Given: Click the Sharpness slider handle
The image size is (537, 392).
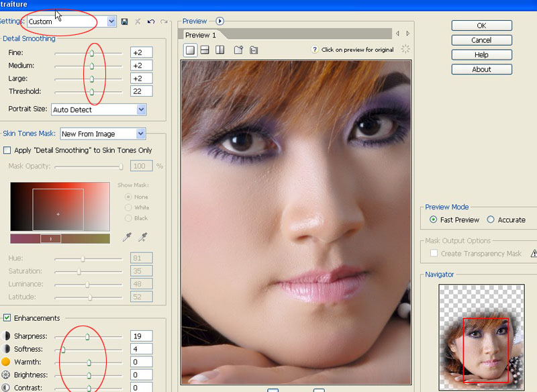Looking at the screenshot, I should pos(87,336).
